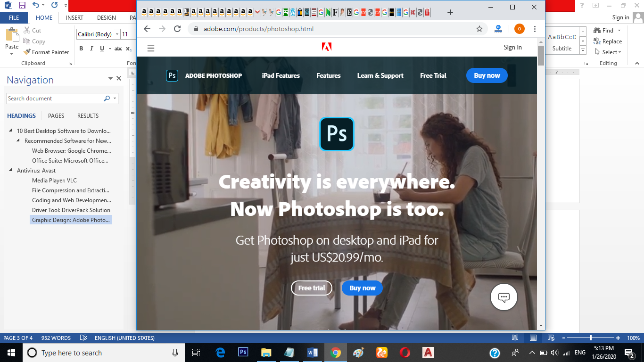Reload the Adobe page in Chrome
644x362 pixels.
point(177,29)
